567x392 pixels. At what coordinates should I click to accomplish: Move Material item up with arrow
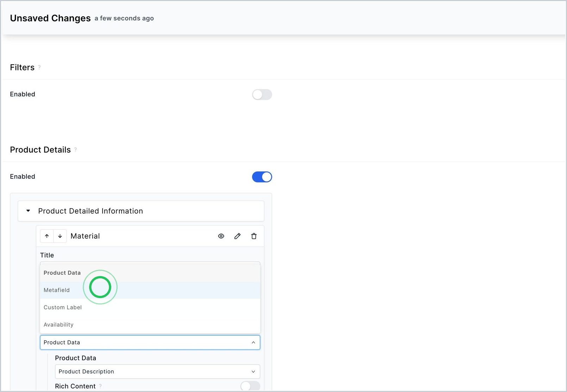[x=47, y=236]
